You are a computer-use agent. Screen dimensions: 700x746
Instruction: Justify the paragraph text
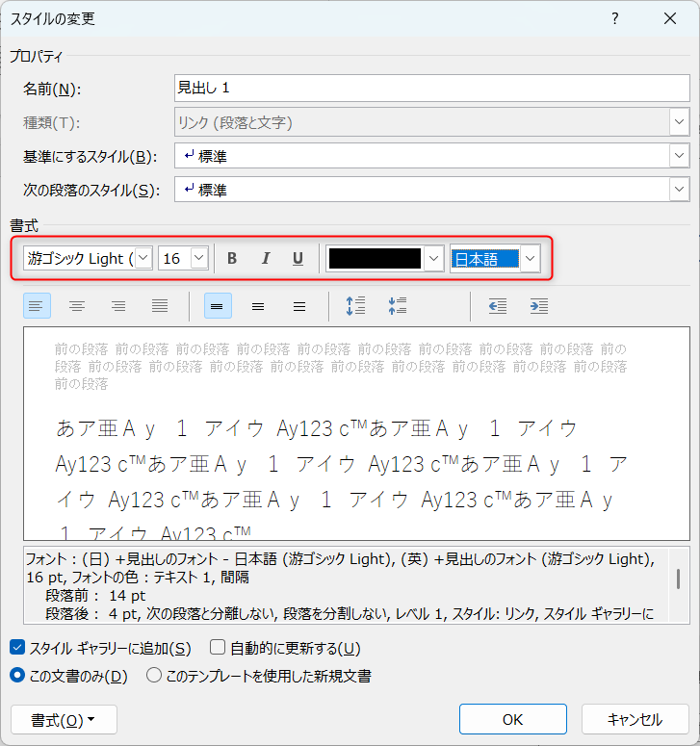tap(160, 306)
